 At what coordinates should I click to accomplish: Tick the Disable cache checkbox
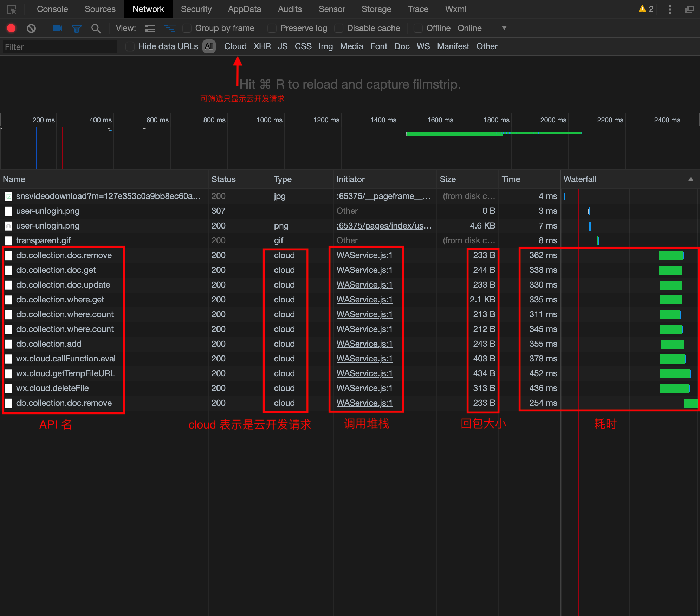(339, 28)
